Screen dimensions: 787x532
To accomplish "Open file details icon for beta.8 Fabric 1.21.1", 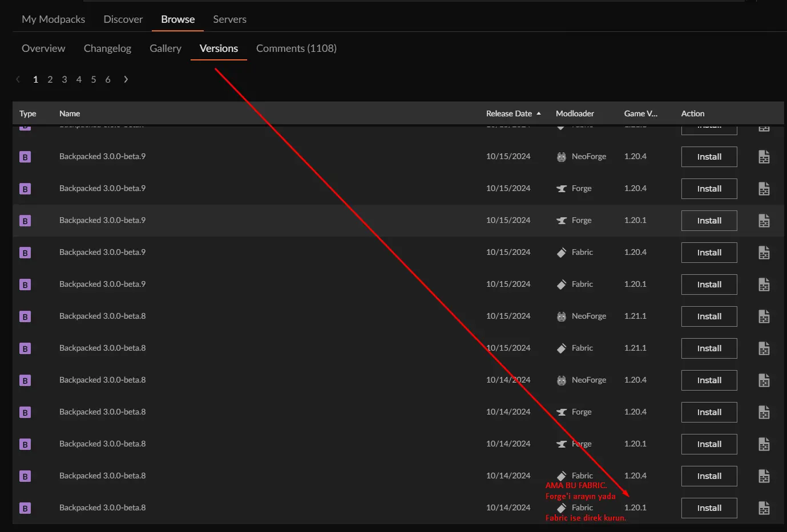I will [764, 348].
